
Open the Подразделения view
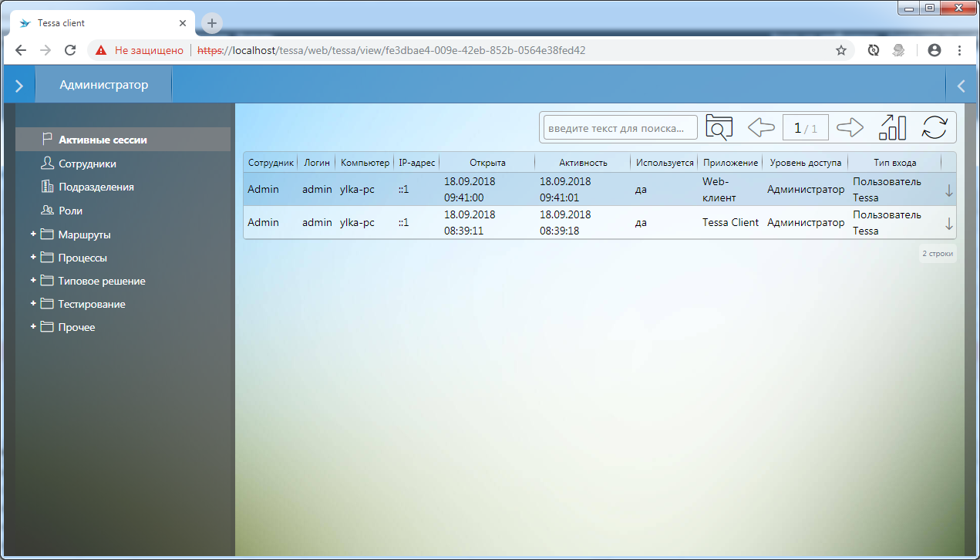point(96,187)
